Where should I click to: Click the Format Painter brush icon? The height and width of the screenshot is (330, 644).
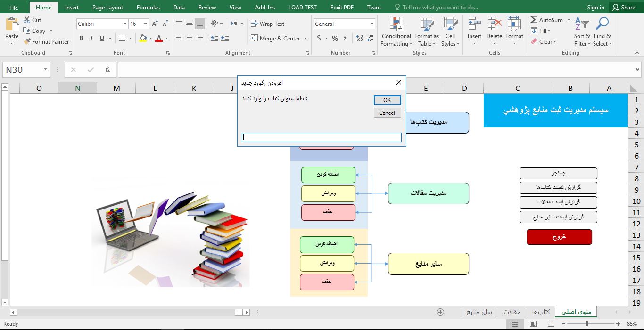click(27, 41)
